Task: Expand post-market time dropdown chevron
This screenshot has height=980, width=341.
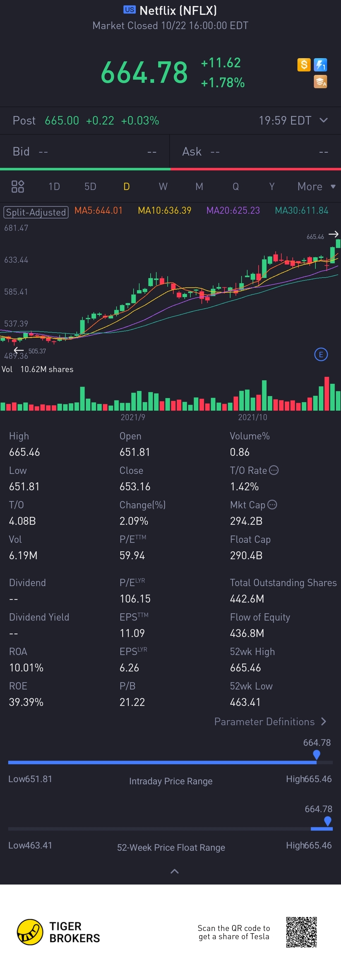Action: click(324, 120)
